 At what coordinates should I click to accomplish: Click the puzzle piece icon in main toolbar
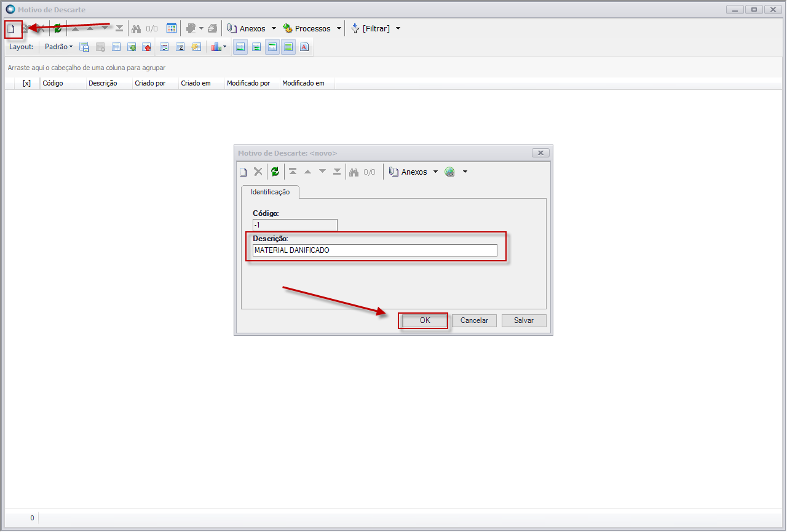click(191, 28)
